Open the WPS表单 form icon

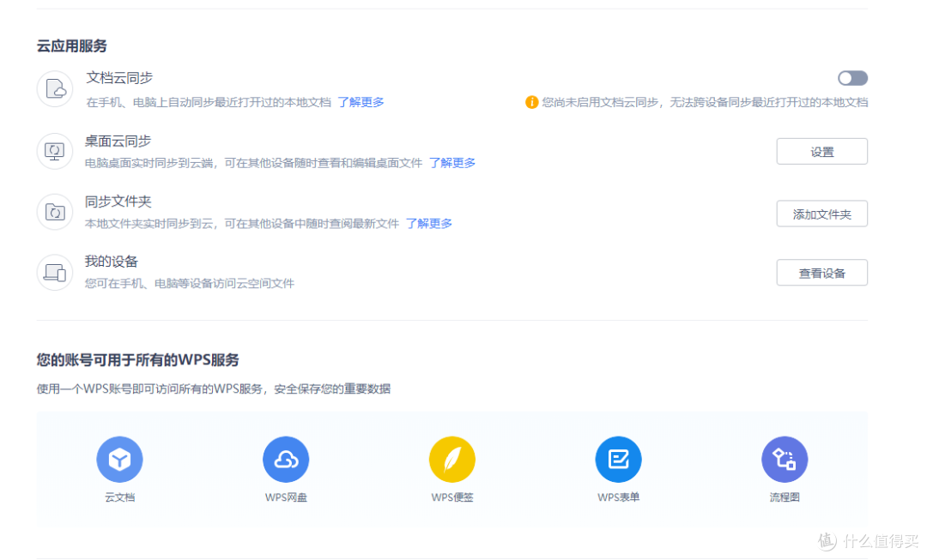tap(618, 459)
